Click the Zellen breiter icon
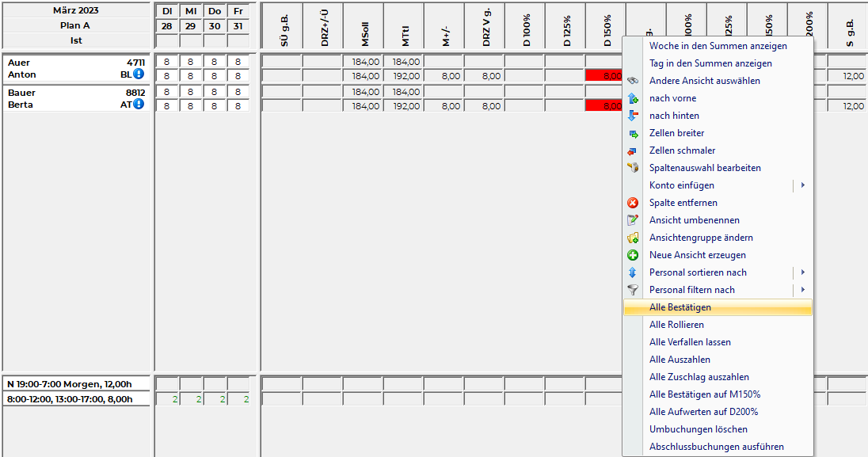The height and width of the screenshot is (457, 868). [x=633, y=133]
